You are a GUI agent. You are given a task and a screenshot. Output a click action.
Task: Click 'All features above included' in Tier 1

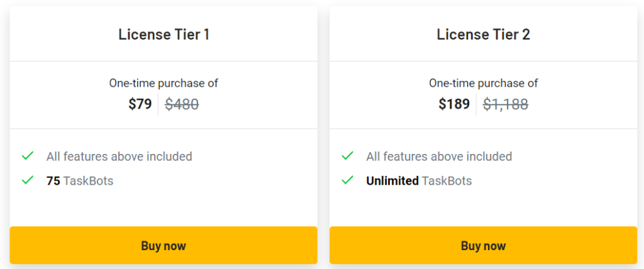pyautogui.click(x=119, y=156)
